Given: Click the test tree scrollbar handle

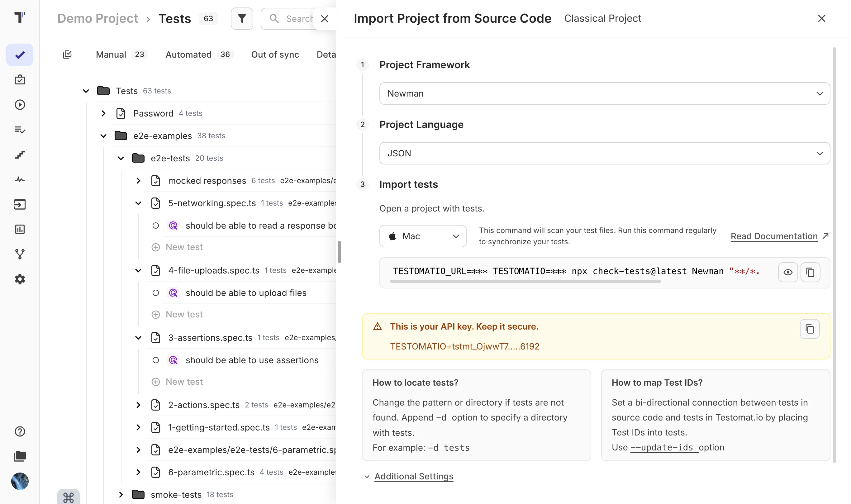Looking at the screenshot, I should (x=339, y=252).
